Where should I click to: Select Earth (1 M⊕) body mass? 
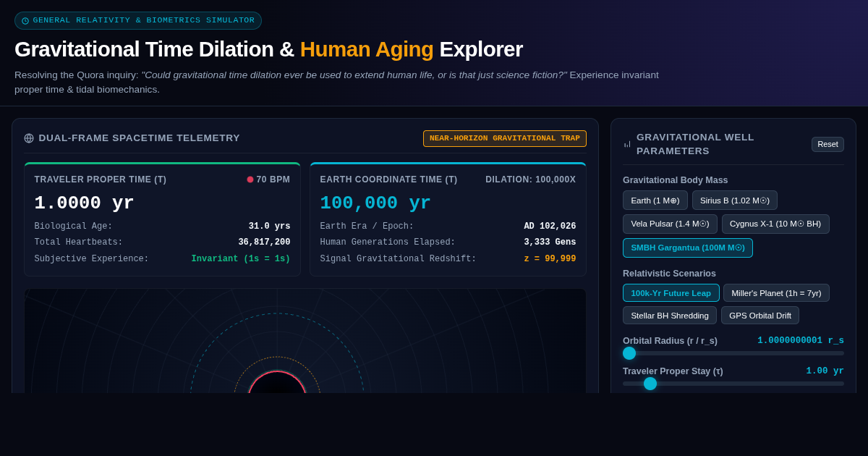[655, 200]
